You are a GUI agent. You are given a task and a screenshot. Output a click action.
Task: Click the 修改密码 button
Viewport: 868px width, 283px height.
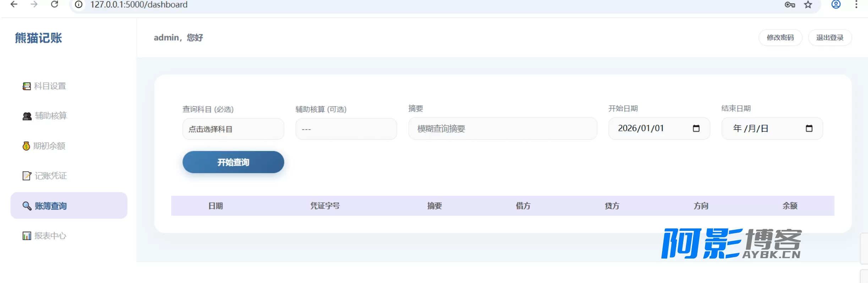tap(780, 38)
